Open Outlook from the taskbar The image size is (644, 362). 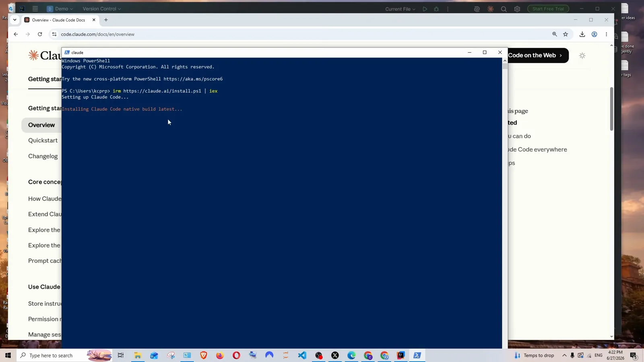click(154, 356)
